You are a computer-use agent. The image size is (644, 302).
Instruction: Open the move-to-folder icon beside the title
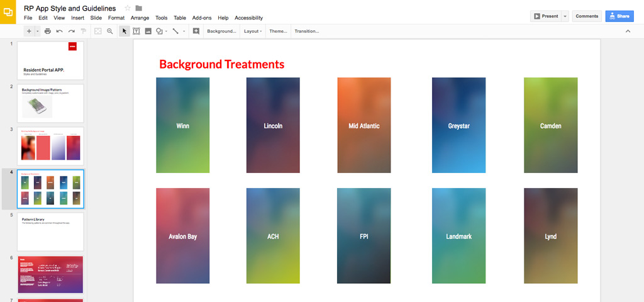[139, 8]
